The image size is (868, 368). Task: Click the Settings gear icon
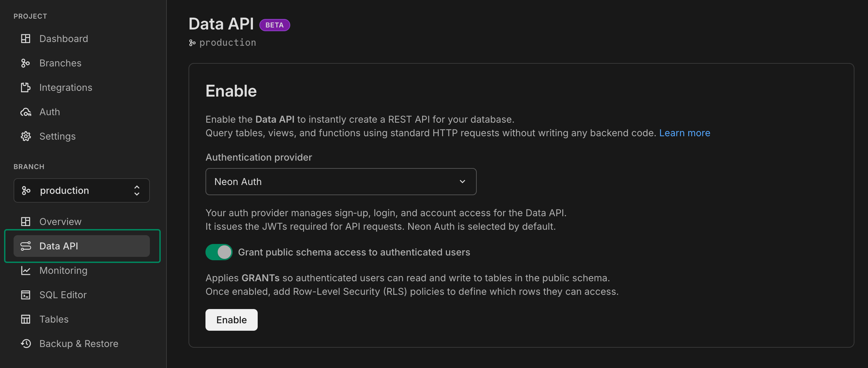pos(26,136)
